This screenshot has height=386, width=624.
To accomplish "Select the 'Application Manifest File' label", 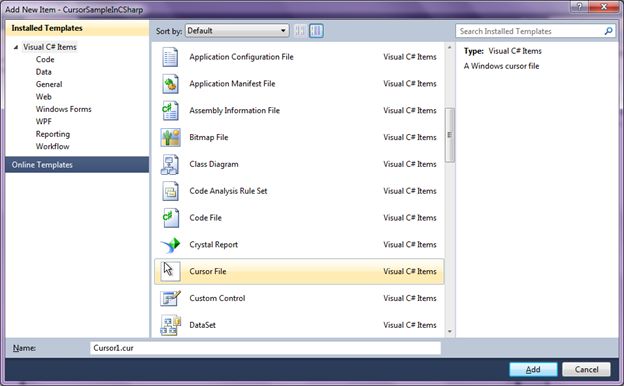I will click(x=232, y=84).
